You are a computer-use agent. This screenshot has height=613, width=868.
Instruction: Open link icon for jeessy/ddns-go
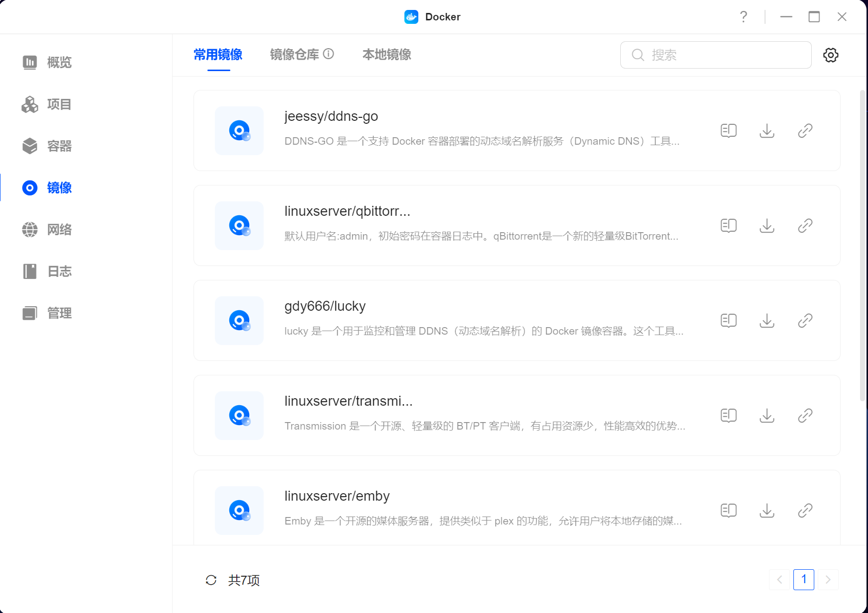click(x=805, y=131)
